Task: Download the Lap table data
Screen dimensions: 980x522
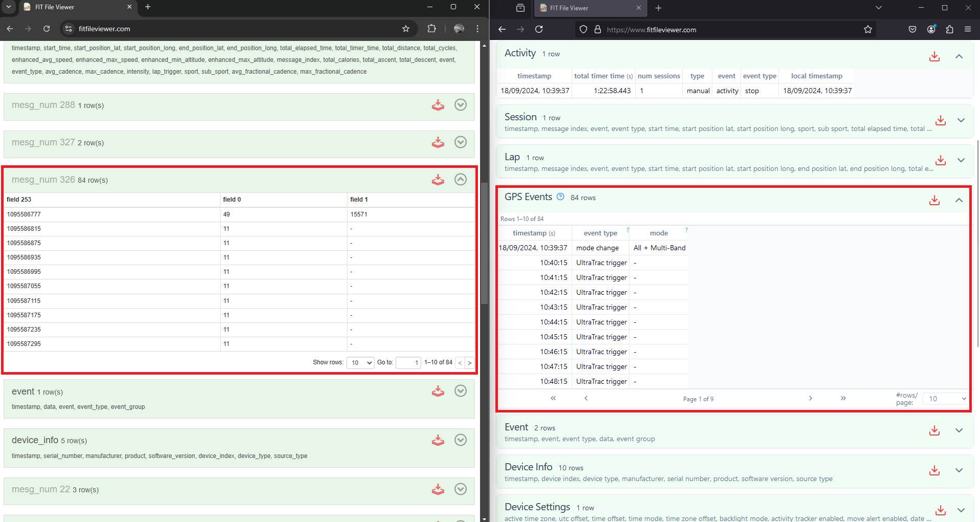Action: [x=940, y=160]
